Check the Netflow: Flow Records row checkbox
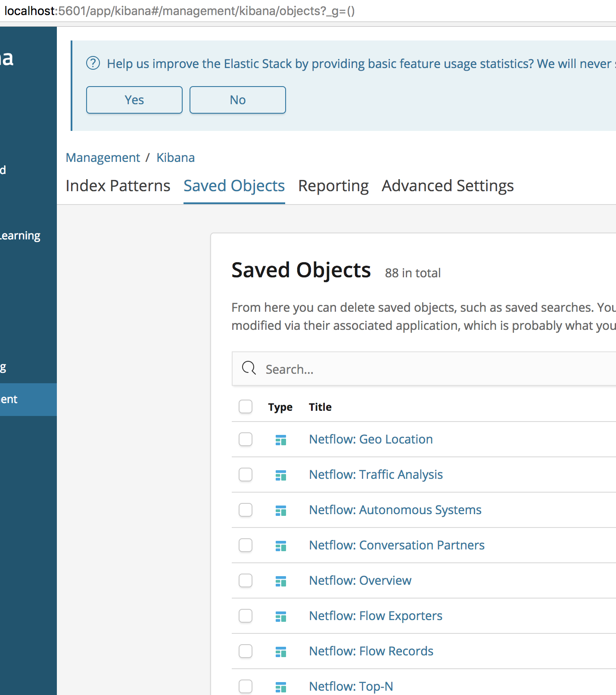 (246, 651)
